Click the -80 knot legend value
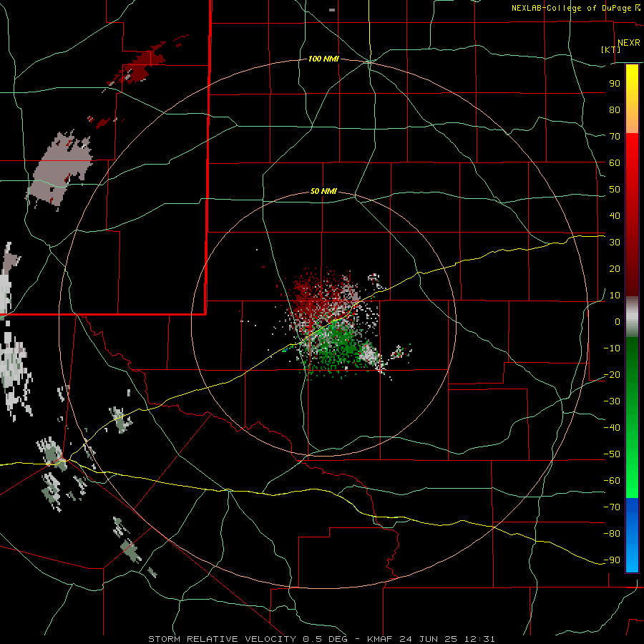Image resolution: width=644 pixels, height=644 pixels. (612, 534)
